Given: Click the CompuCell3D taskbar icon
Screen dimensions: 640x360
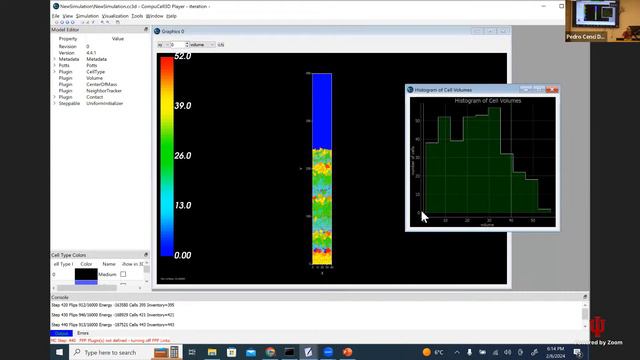Looking at the screenshot, I should pos(309,352).
